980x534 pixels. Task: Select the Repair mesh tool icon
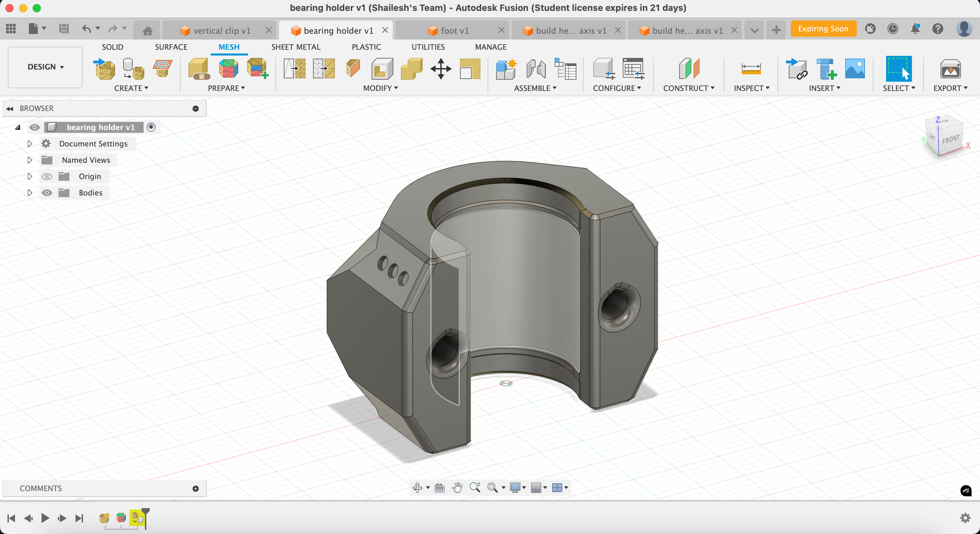[199, 69]
